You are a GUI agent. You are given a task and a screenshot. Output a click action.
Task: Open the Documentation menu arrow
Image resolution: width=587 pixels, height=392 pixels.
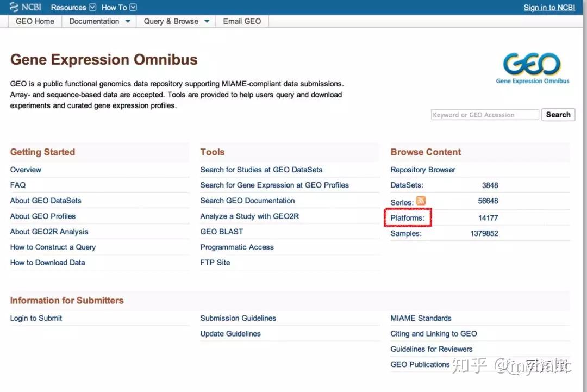[128, 21]
